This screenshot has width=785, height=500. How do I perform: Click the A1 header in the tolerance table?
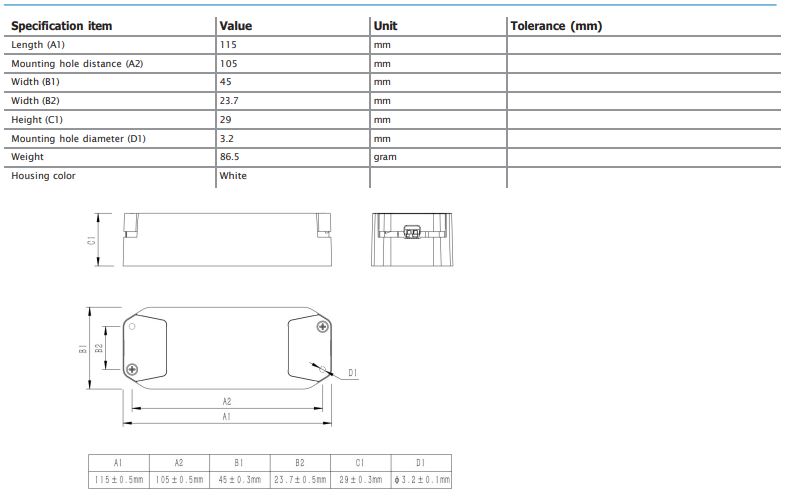(119, 463)
